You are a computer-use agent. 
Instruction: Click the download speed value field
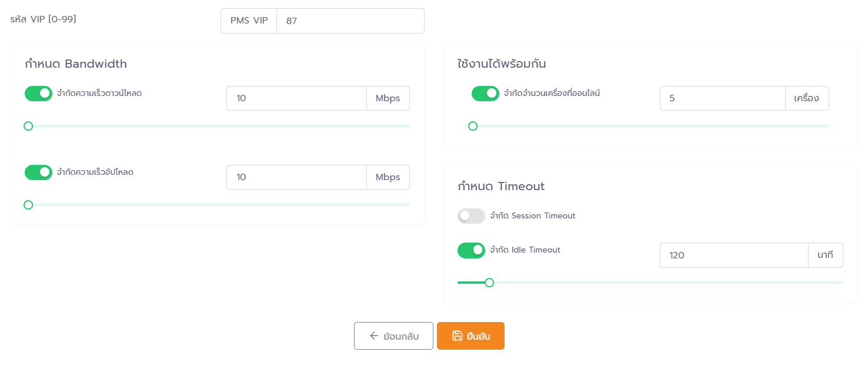point(296,98)
